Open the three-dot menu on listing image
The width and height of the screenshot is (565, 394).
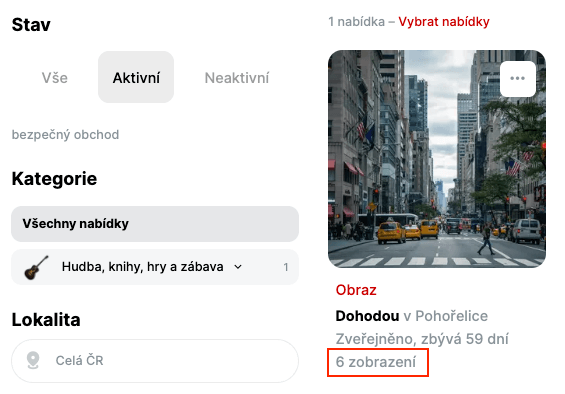(518, 79)
